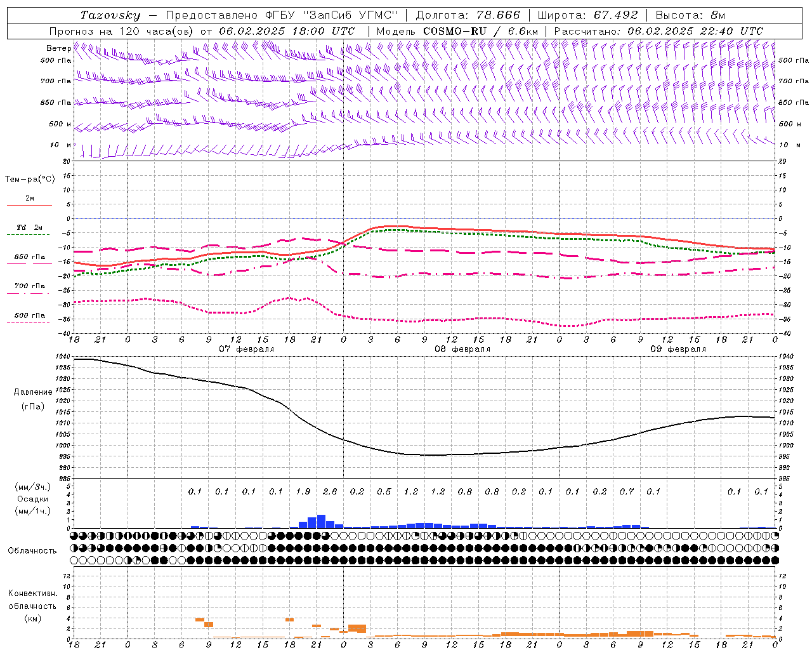The height and width of the screenshot is (650, 812).
Task: Click the Ветер wind panel label
Action: click(x=59, y=48)
